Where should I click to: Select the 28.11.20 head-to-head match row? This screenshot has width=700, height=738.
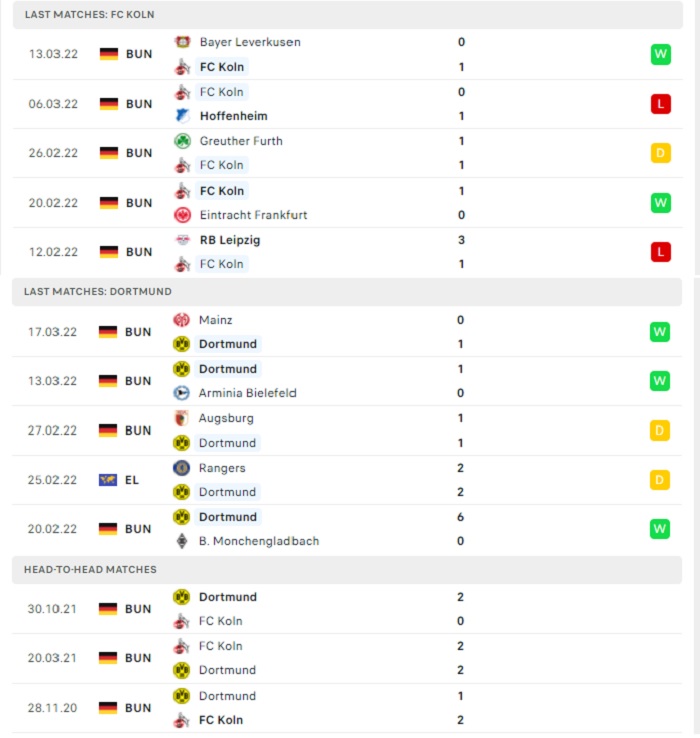[x=347, y=708]
